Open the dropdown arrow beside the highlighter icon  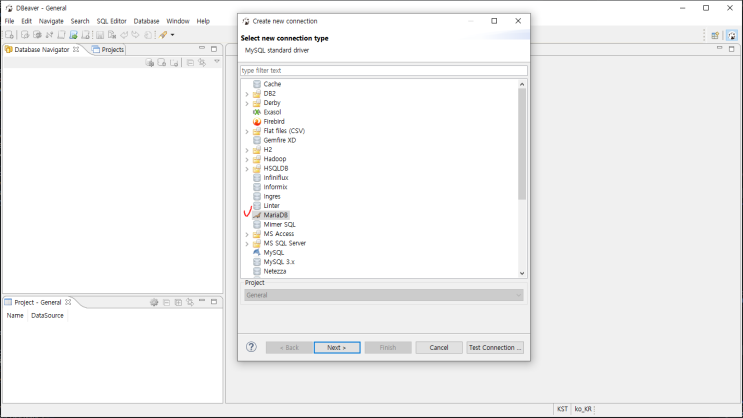click(172, 35)
